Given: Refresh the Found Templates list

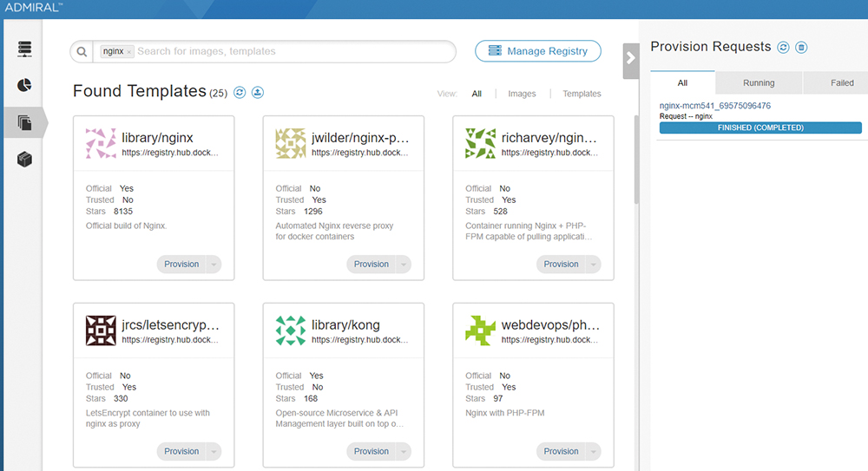Looking at the screenshot, I should (240, 93).
